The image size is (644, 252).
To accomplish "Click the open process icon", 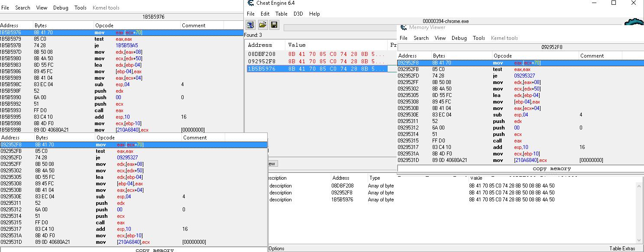I will 251,25.
